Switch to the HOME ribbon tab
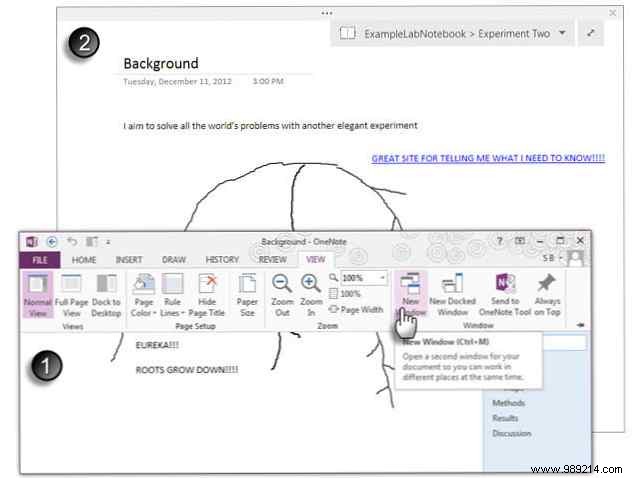The width and height of the screenshot is (637, 478). click(84, 260)
